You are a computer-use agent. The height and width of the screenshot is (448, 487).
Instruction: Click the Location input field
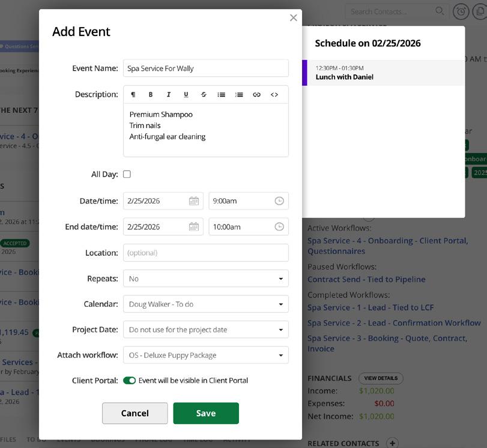coord(205,253)
